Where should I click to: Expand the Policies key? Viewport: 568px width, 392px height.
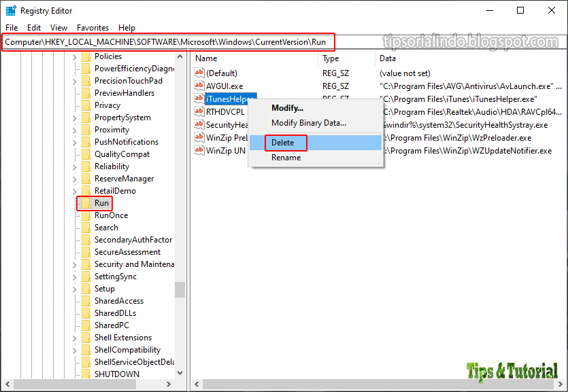pyautogui.click(x=74, y=57)
